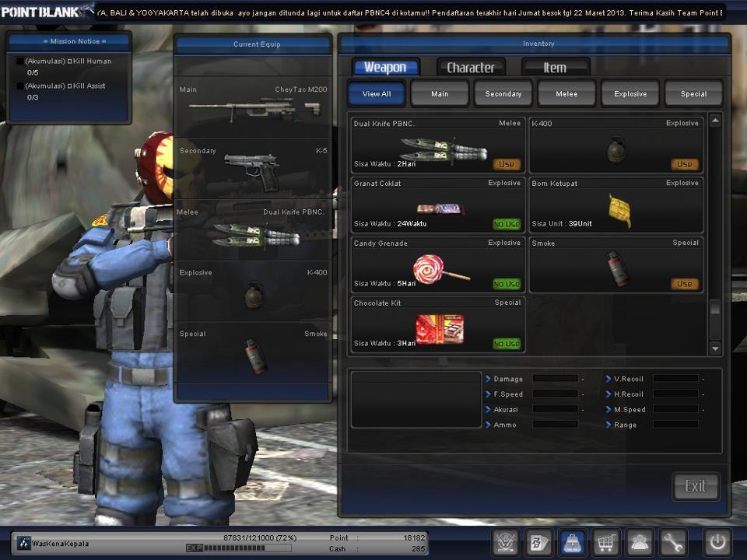Open the PB mission cards icon
Viewport: 747px width, 560px height.
coord(538,542)
